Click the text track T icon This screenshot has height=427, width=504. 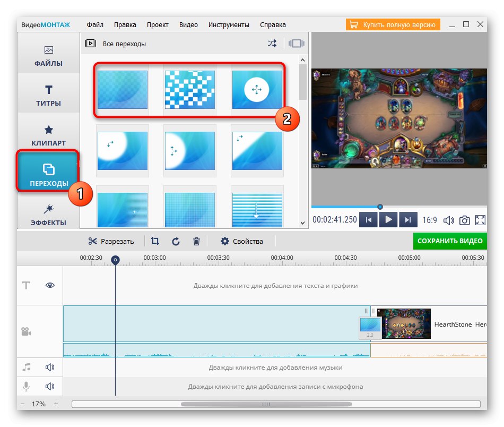(x=26, y=285)
